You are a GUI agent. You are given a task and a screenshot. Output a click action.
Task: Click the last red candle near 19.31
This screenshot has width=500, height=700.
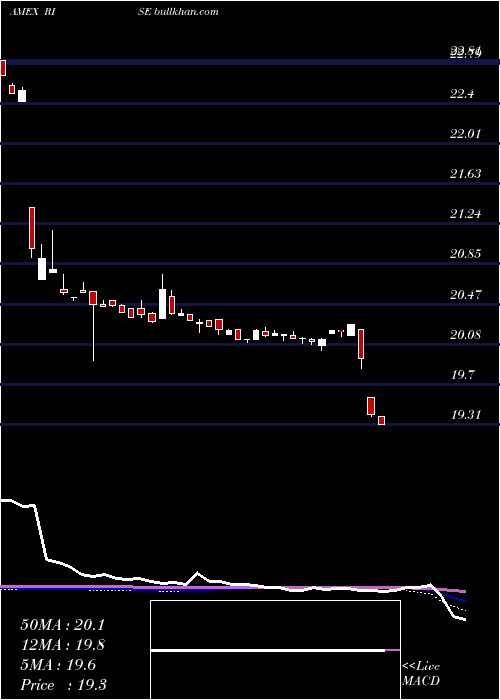click(381, 421)
